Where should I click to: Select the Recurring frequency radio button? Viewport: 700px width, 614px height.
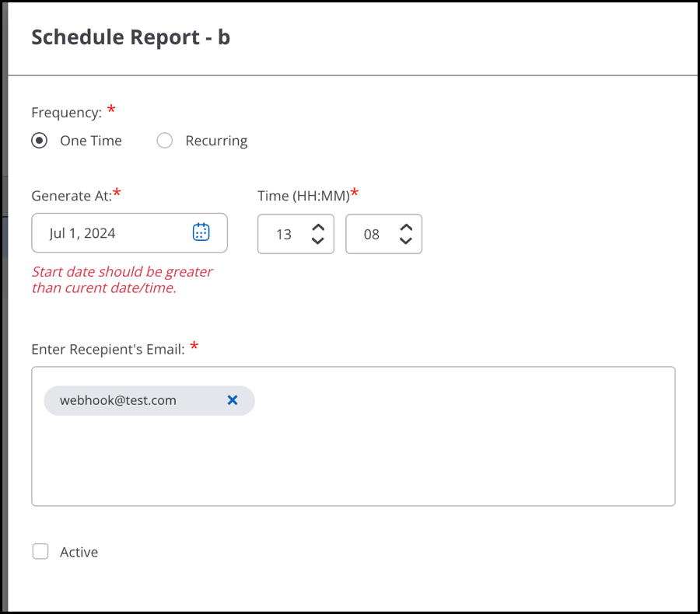pos(165,141)
